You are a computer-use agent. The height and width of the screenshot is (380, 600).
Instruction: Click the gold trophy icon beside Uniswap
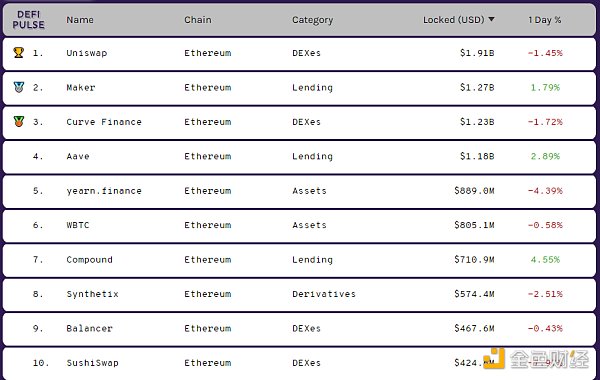(19, 52)
